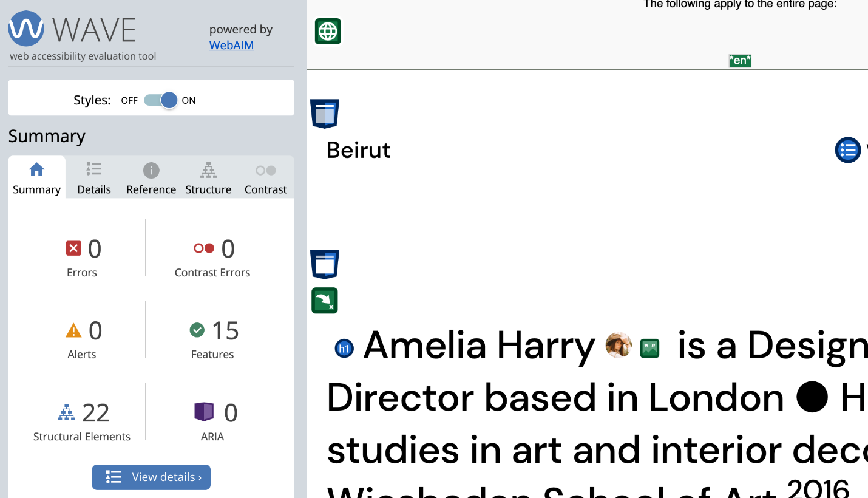Toggle the Styles switch off

point(161,100)
